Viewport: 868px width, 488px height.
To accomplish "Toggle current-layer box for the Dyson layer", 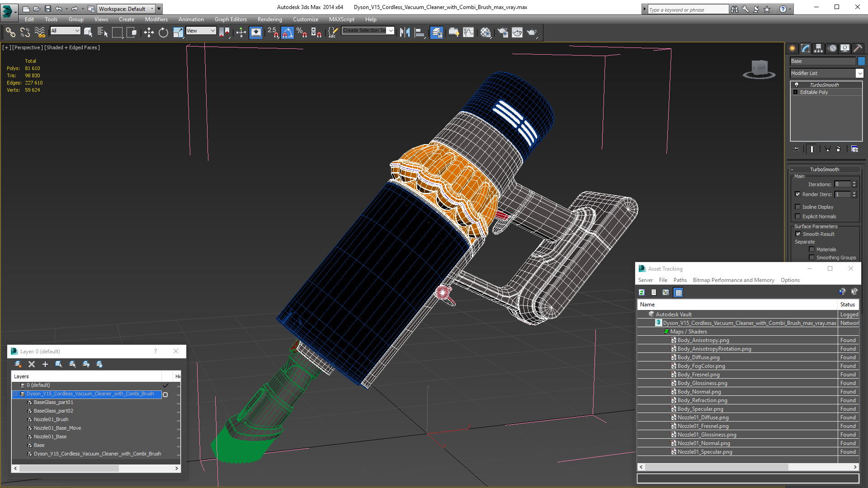I will click(165, 394).
